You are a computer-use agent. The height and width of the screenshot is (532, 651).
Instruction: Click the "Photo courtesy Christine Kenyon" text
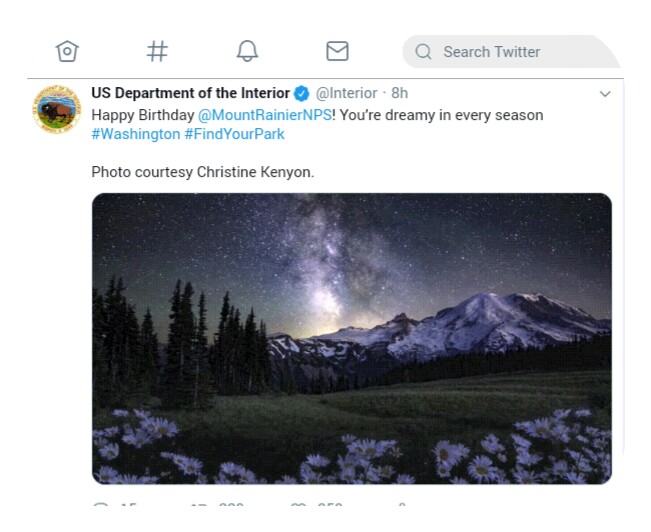pos(202,172)
